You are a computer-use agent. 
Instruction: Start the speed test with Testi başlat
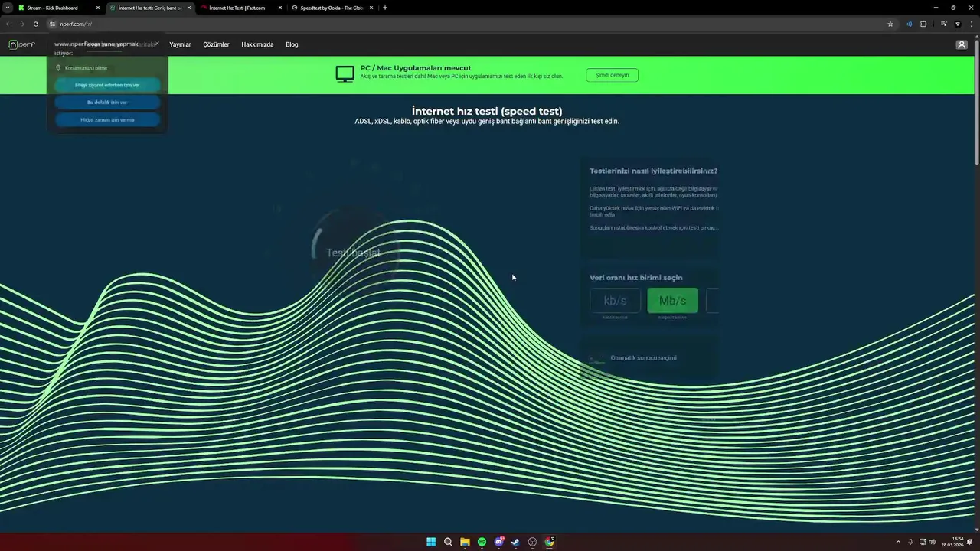coord(352,253)
